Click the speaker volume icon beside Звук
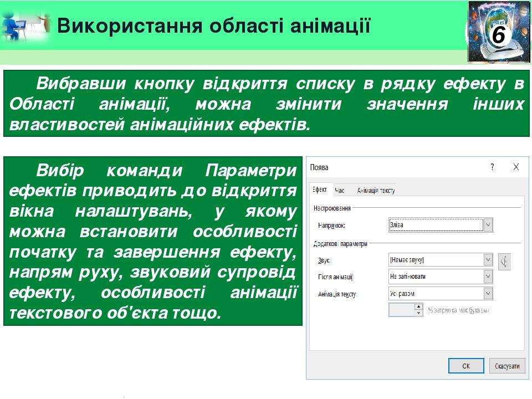The width and height of the screenshot is (532, 399). coord(504,262)
